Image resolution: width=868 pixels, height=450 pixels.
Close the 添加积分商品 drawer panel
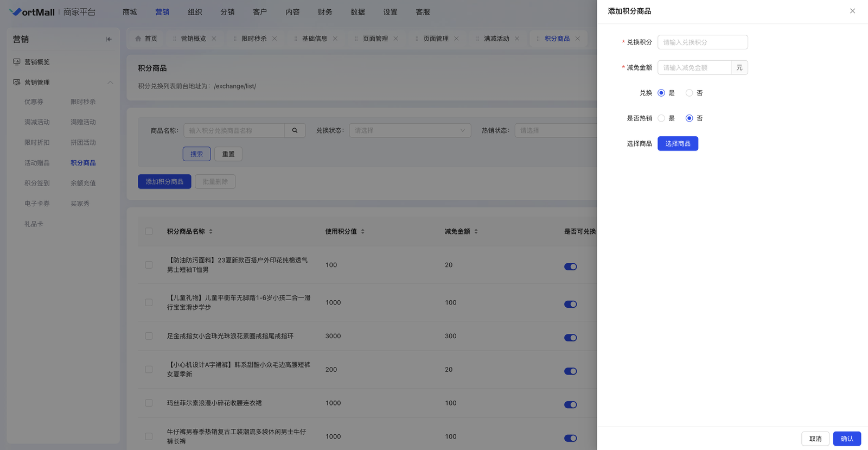pos(852,11)
